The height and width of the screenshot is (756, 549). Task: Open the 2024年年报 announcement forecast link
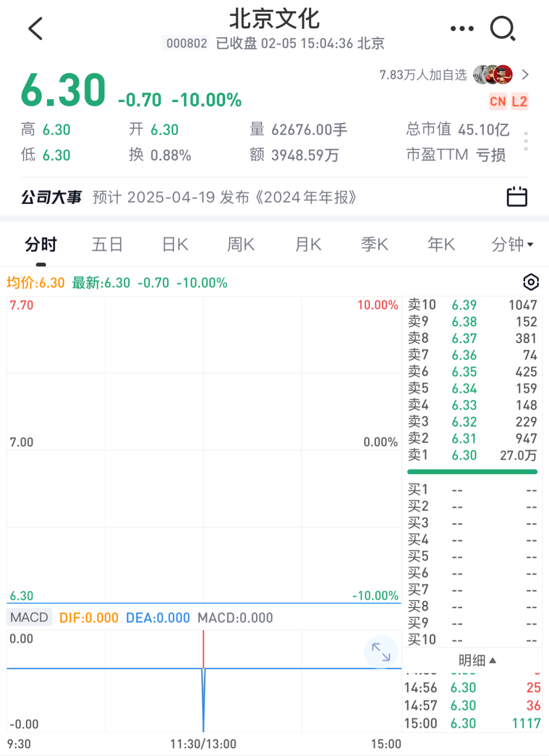point(225,197)
